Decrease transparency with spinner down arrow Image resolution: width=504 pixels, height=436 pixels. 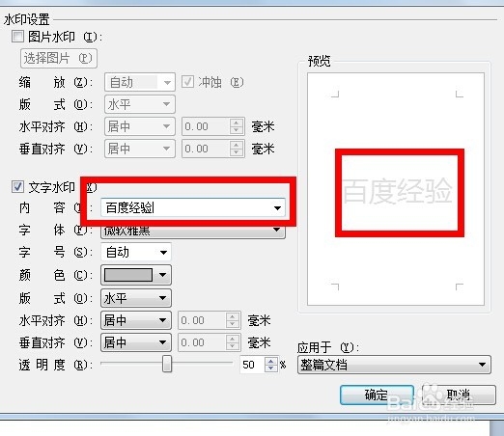pyautogui.click(x=271, y=368)
